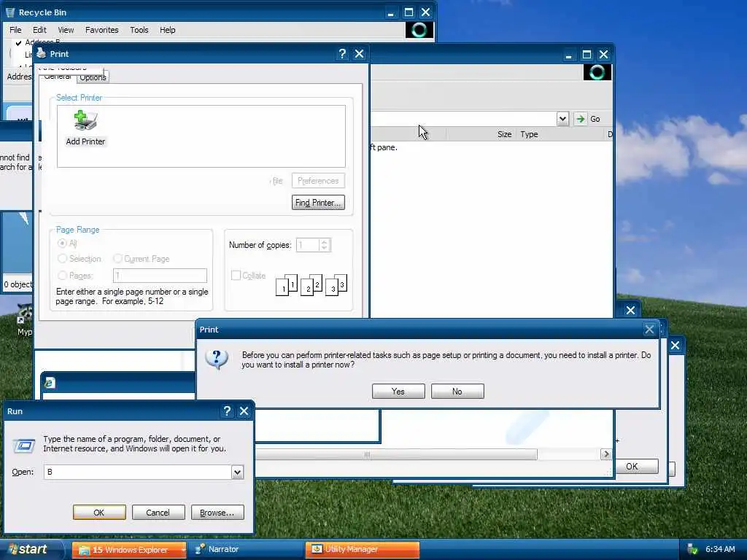Open the File menu in Recycle Bin
The image size is (747, 560).
(x=15, y=30)
